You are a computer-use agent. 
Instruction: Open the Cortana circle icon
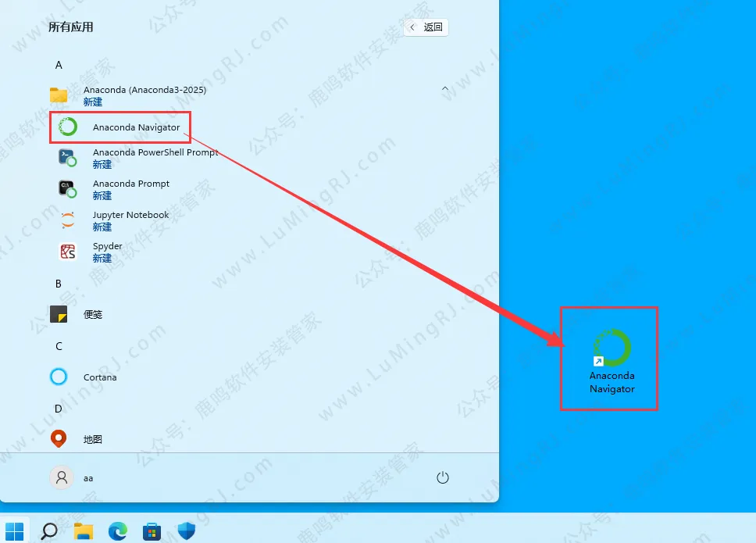(59, 377)
